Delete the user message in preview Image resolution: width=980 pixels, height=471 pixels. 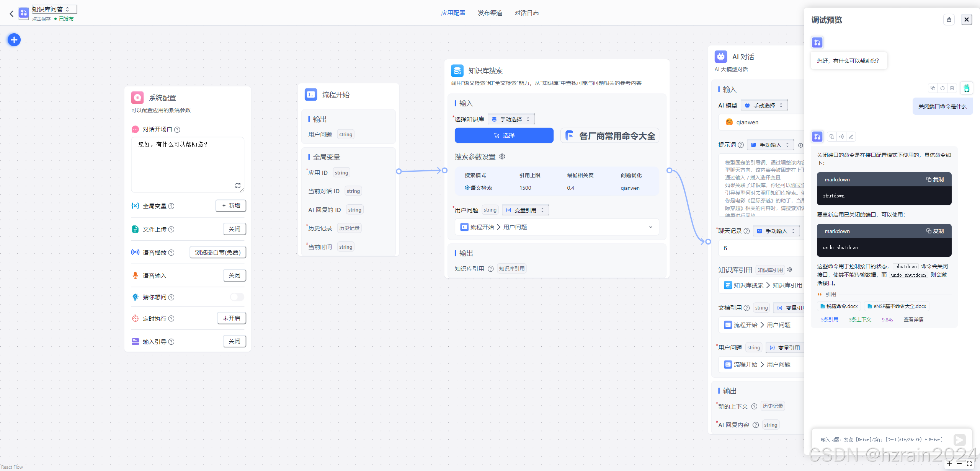click(x=952, y=88)
